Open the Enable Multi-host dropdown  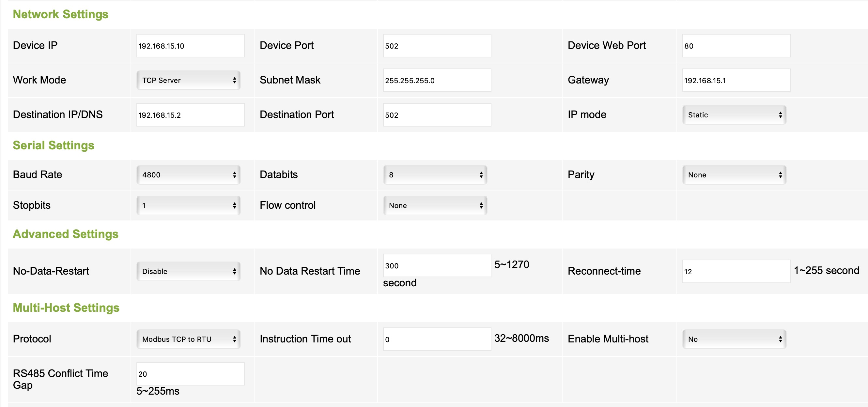pyautogui.click(x=734, y=339)
